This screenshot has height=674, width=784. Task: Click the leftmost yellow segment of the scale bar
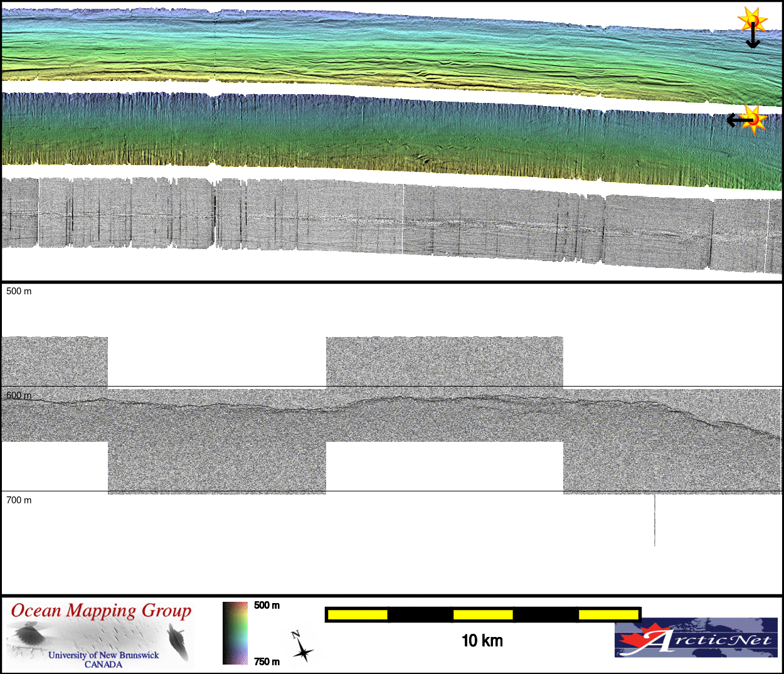[358, 614]
